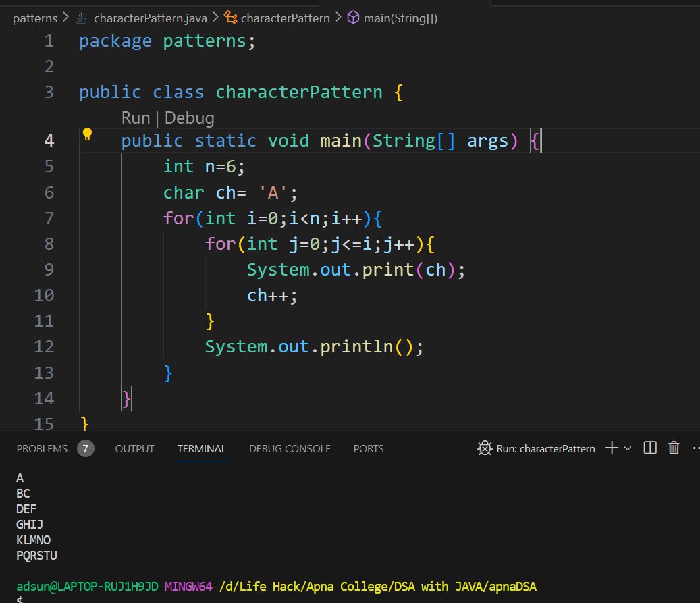Open terminal panel more actions ellipsis
The width and height of the screenshot is (700, 603).
[x=695, y=448]
